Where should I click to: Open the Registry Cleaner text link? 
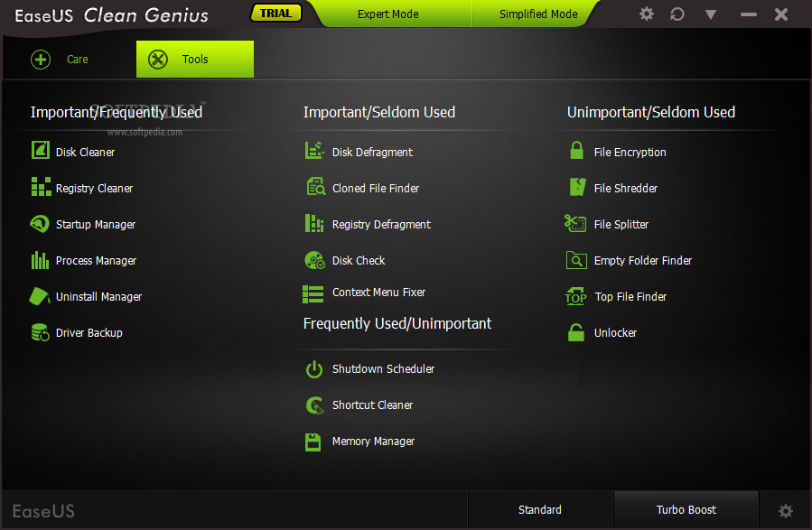pyautogui.click(x=94, y=189)
